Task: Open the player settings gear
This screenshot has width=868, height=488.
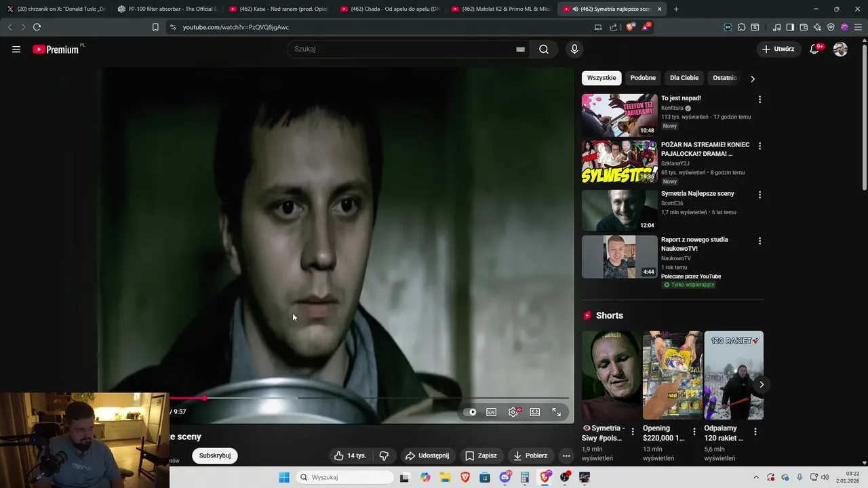Action: 513,411
